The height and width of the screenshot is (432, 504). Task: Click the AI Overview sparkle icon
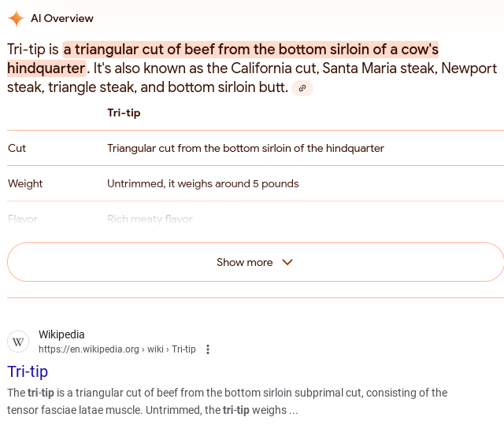[x=16, y=18]
